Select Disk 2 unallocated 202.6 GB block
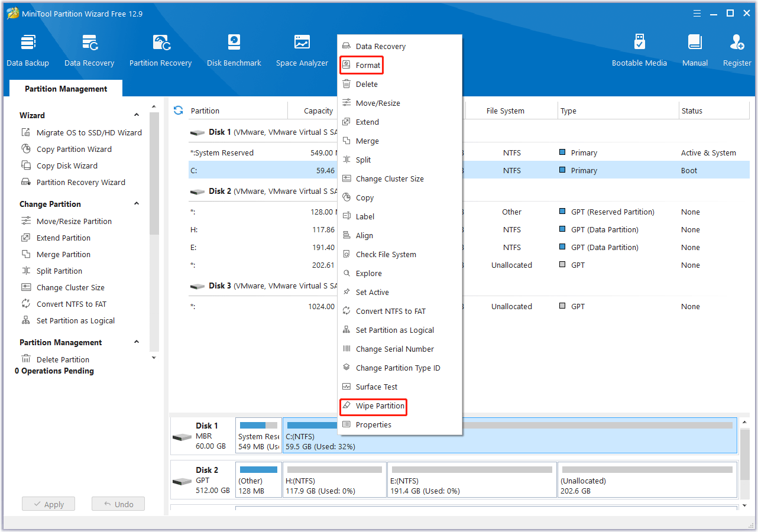The width and height of the screenshot is (758, 532). point(647,480)
